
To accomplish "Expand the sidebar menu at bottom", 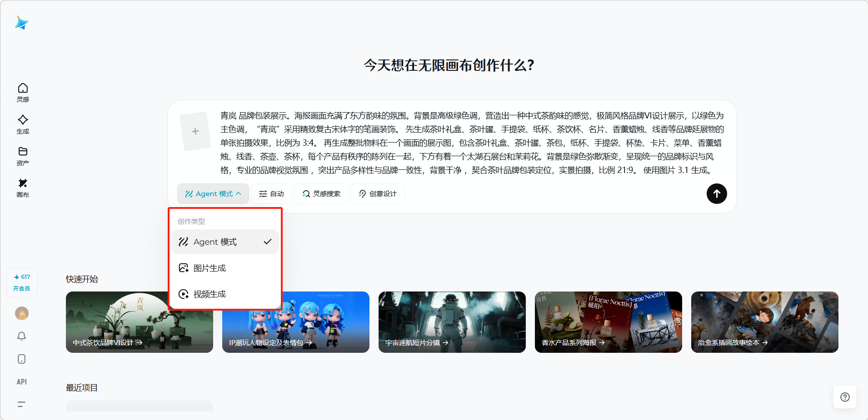I will point(21,404).
